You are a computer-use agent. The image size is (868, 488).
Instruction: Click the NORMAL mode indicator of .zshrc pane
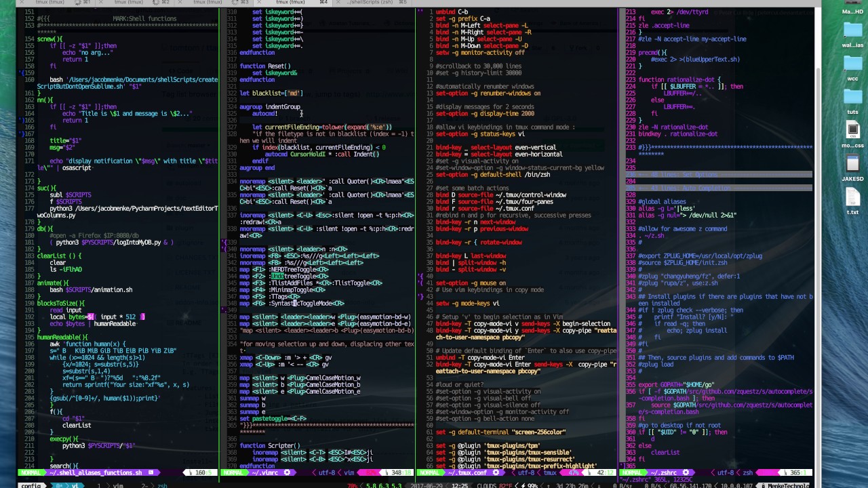tap(635, 472)
